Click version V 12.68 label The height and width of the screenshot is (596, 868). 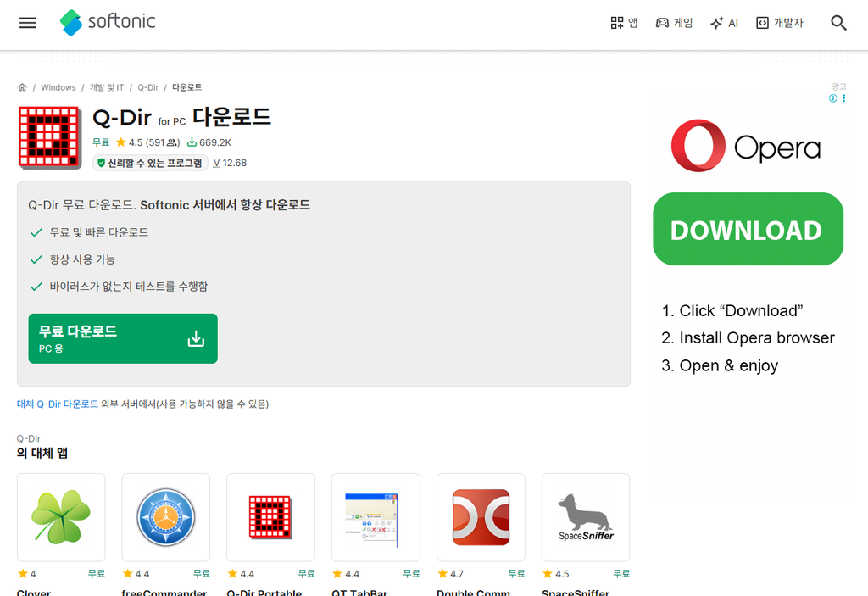(x=230, y=163)
